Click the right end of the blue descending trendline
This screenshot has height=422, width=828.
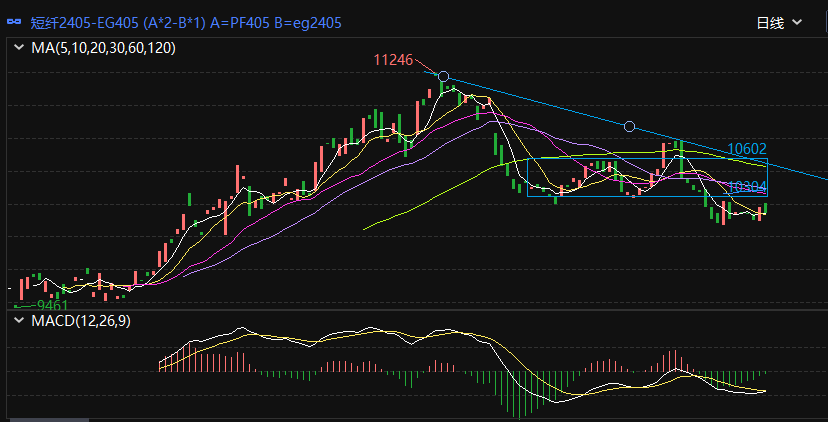[x=824, y=179]
